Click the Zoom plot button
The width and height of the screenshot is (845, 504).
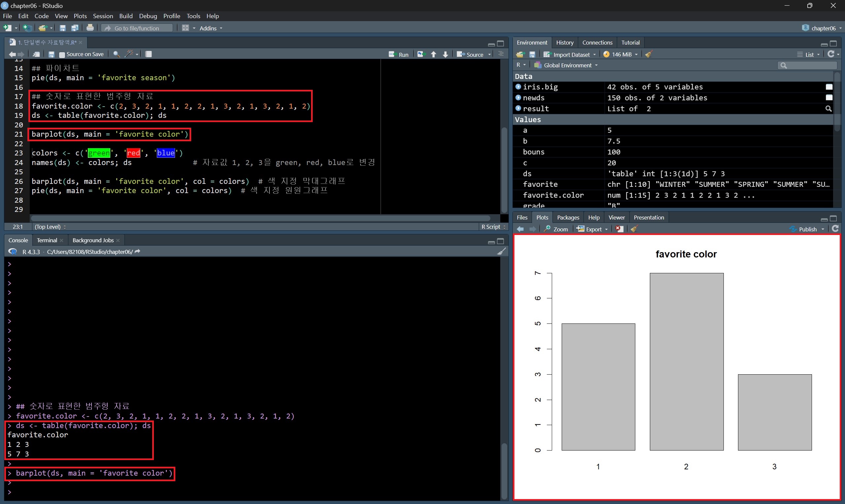(556, 229)
